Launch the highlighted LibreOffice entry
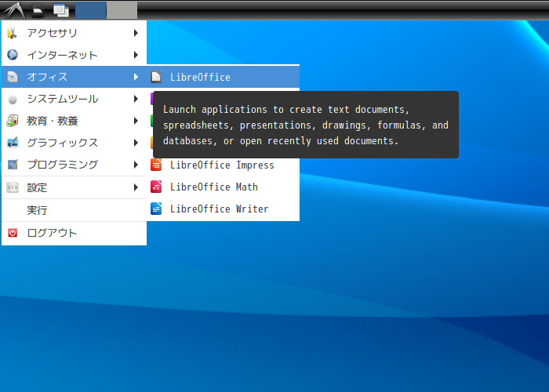The image size is (549, 392). pyautogui.click(x=224, y=77)
